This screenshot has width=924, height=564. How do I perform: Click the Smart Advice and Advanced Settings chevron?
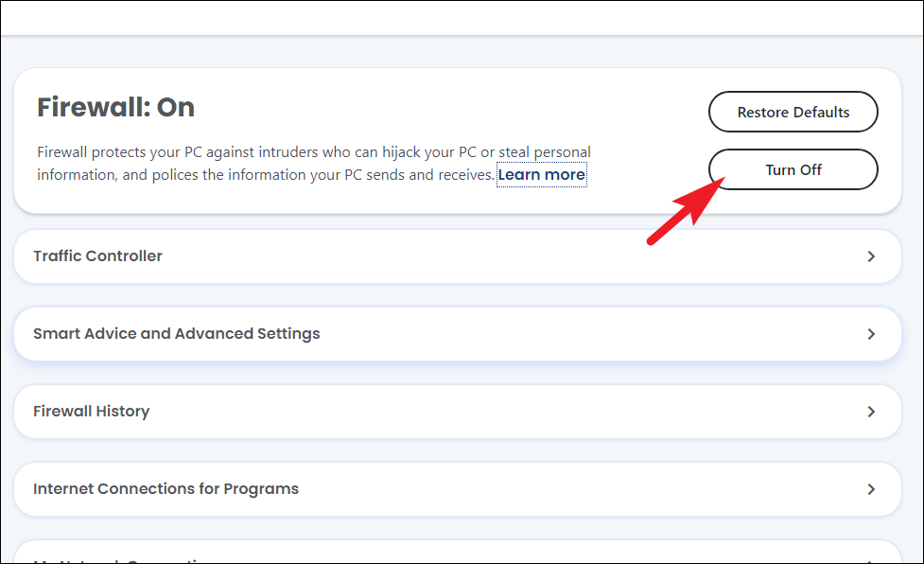[871, 334]
